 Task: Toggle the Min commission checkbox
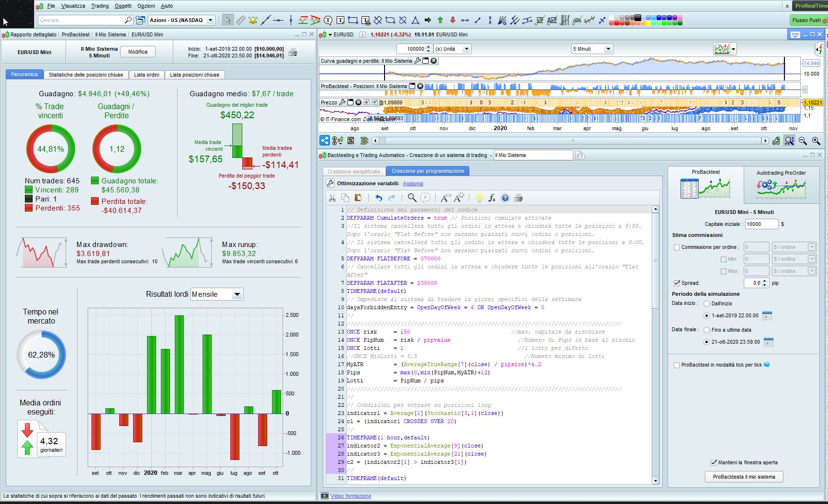click(724, 259)
